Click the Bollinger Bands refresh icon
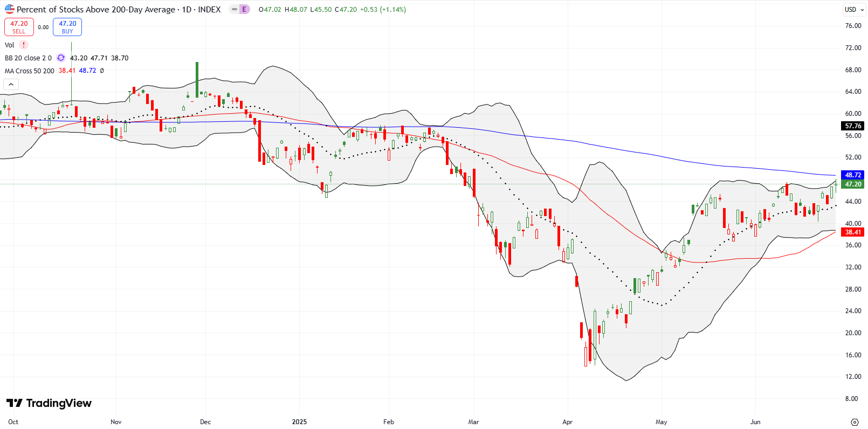Screen dimensions: 868x429 pos(61,58)
